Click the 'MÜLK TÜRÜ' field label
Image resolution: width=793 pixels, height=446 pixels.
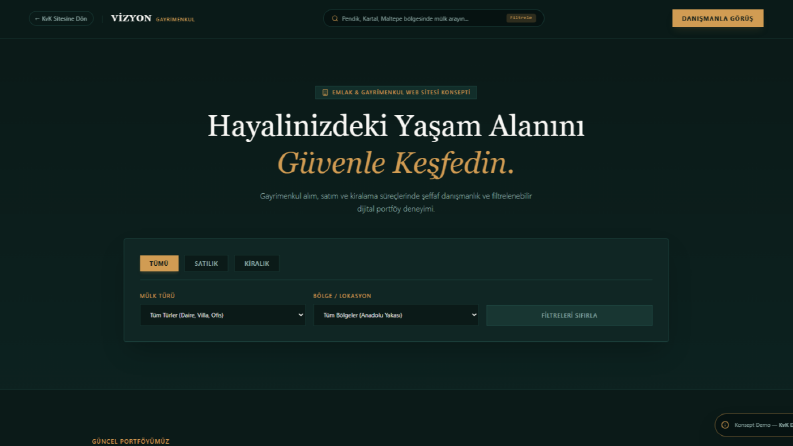(157, 296)
